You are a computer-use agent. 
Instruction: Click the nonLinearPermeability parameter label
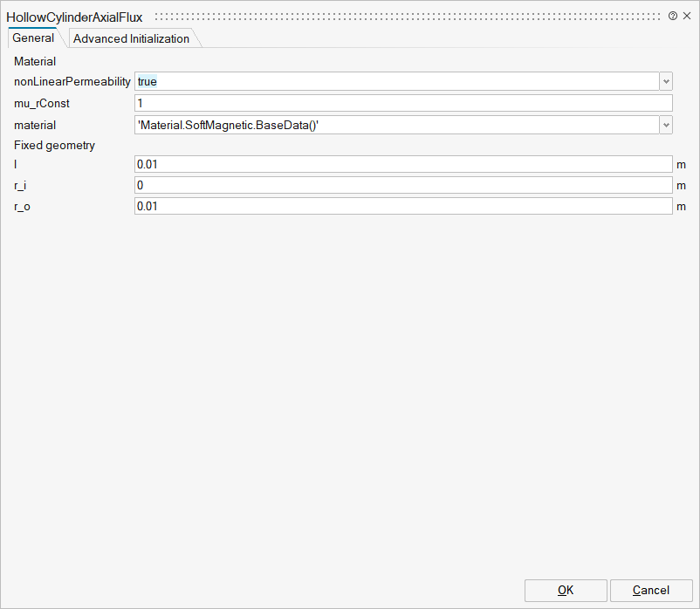pyautogui.click(x=72, y=81)
